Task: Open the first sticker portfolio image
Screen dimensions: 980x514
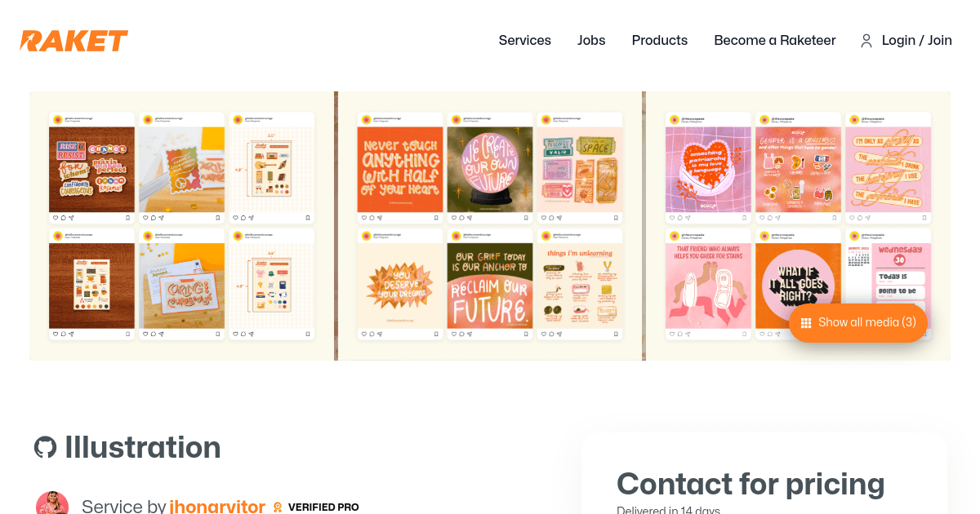Action: [x=181, y=226]
